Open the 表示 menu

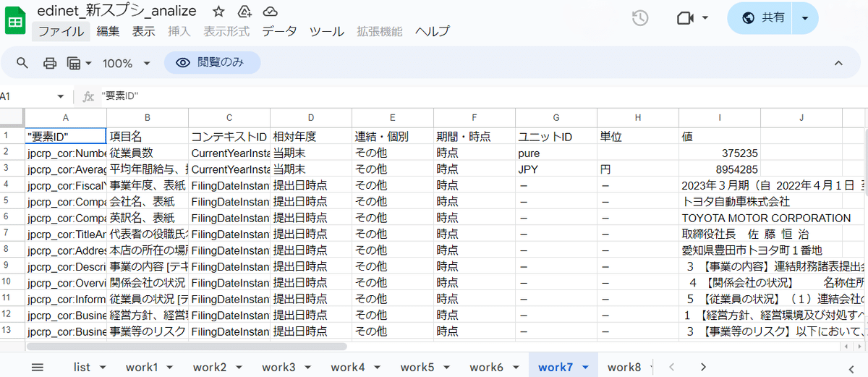143,31
